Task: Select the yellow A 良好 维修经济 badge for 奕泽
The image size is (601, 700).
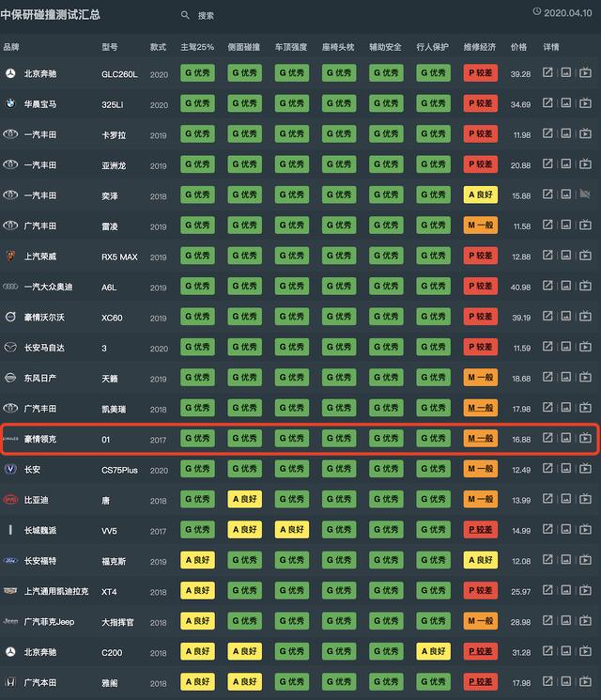Action: coord(481,194)
